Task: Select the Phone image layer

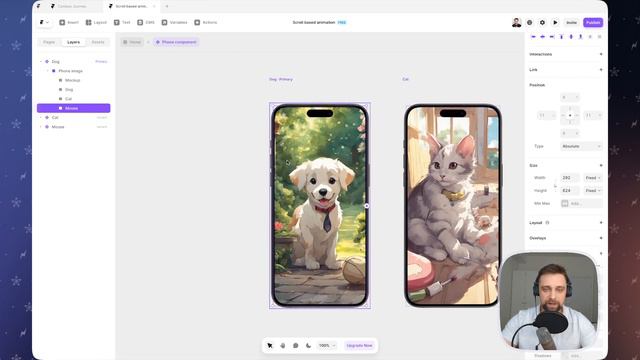Action: pos(73,71)
